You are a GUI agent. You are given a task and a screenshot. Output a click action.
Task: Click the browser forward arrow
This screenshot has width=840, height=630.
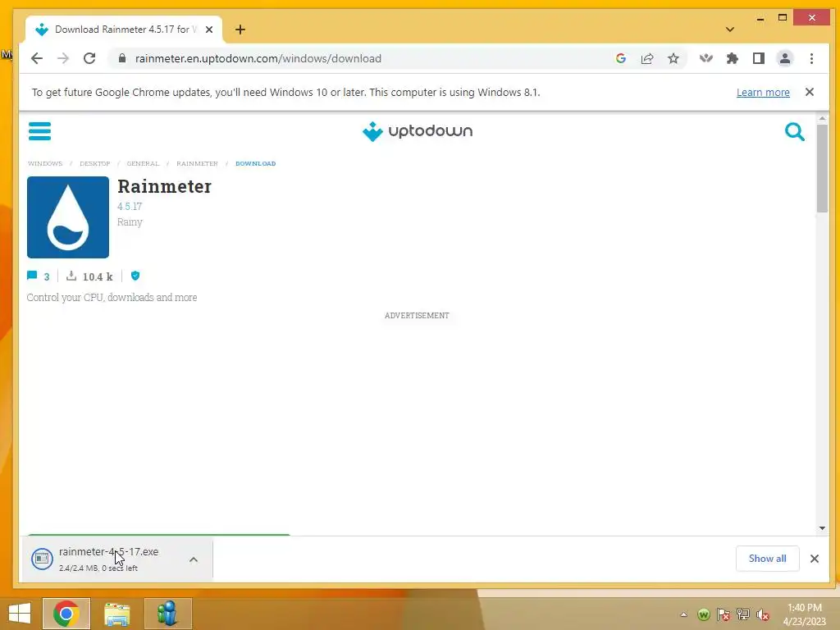coord(63,58)
